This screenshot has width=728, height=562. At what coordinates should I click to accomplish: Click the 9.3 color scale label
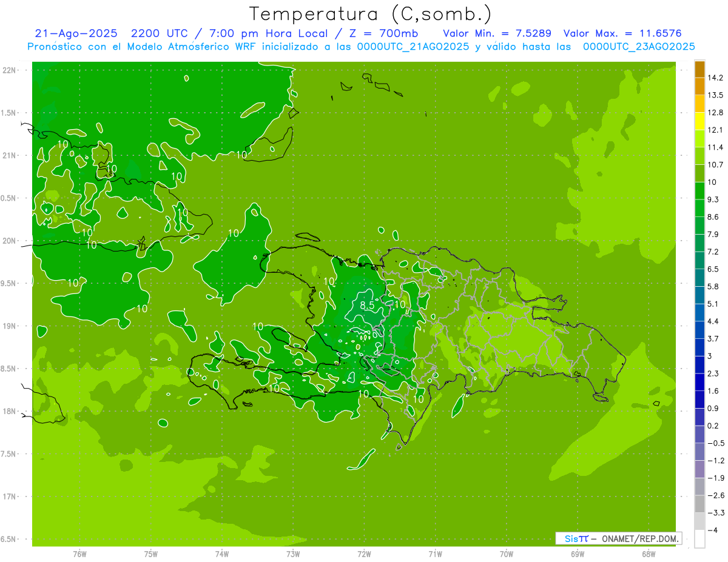pyautogui.click(x=714, y=199)
